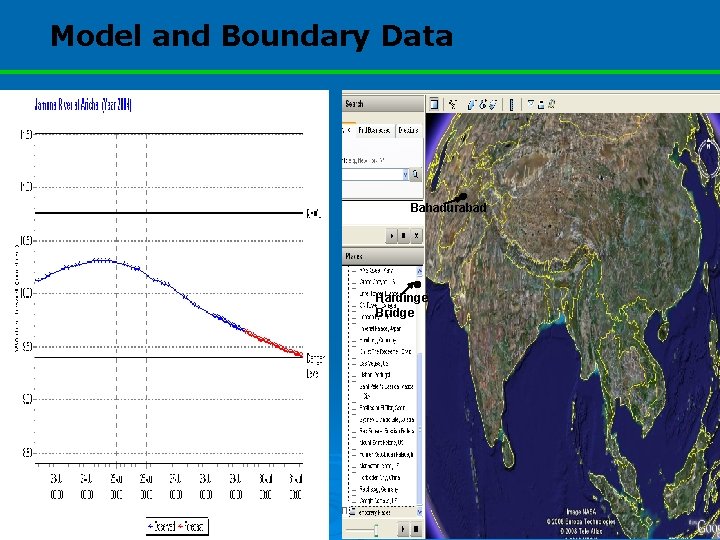Click into the search text field
Viewport: 720px width, 540px height.
(372, 174)
